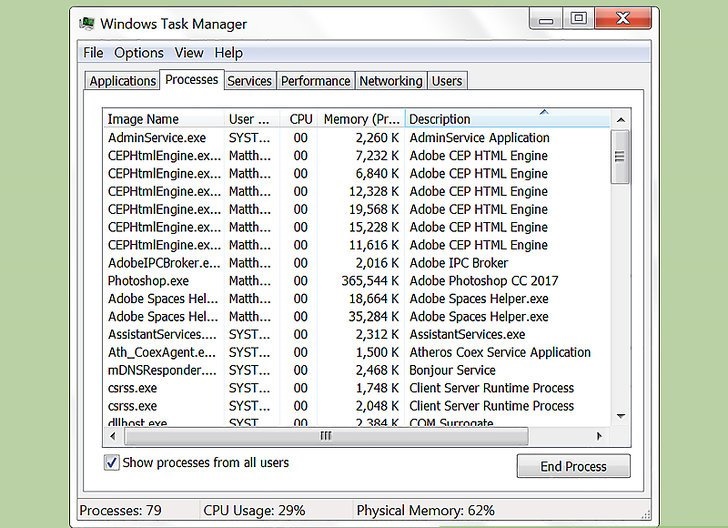Sort by Description column header
This screenshot has height=528, width=728.
coord(507,119)
